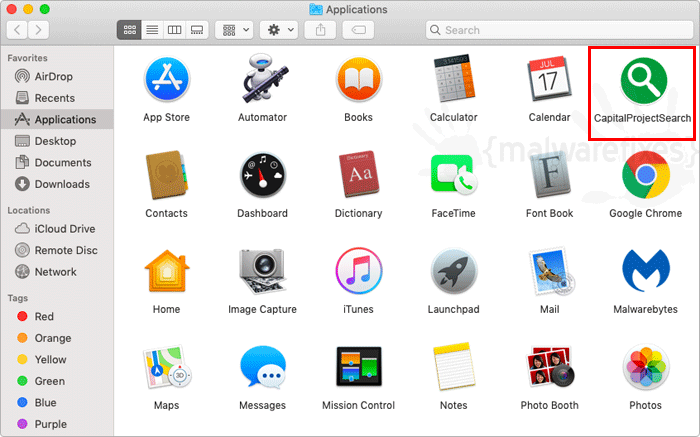
Task: Open iCloud Drive in sidebar
Action: 57,229
